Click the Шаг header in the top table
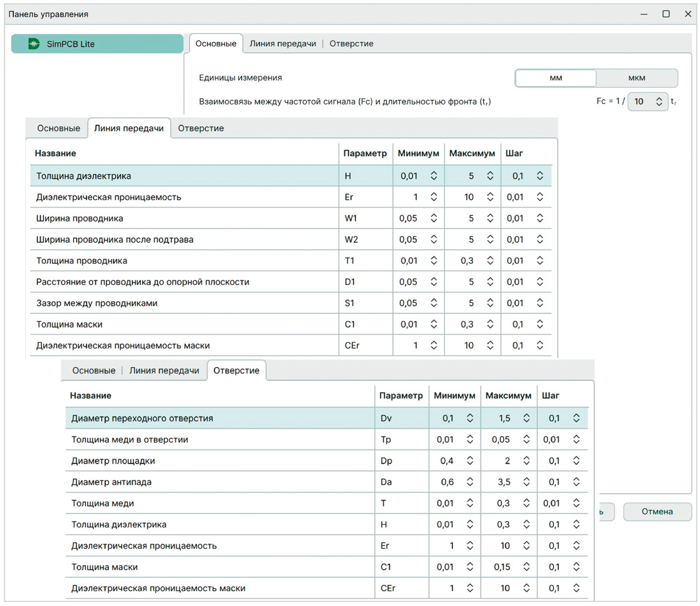This screenshot has width=700, height=606. [514, 153]
